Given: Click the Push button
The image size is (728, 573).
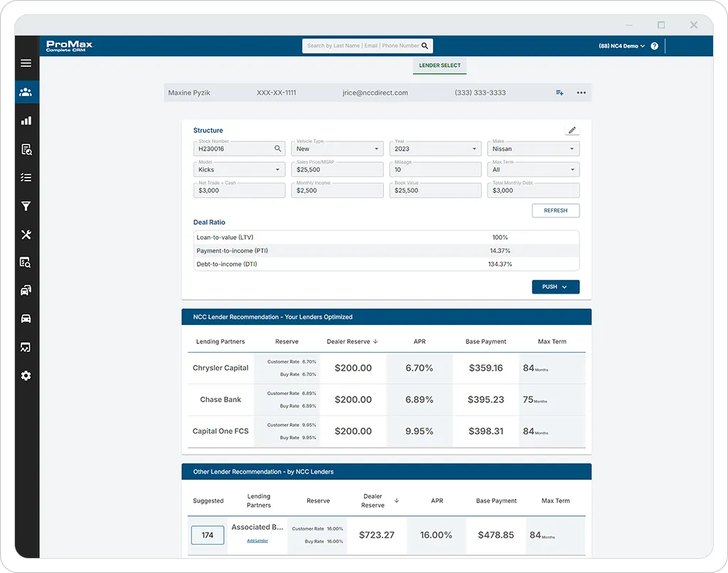Looking at the screenshot, I should coord(555,287).
